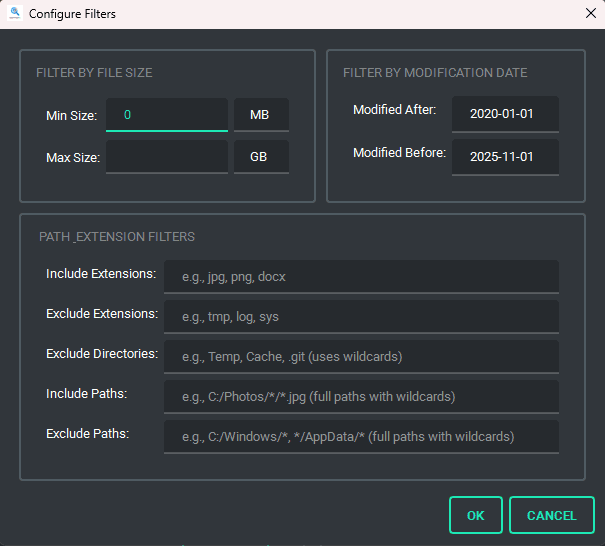Click the Min Size input field
Screen dimensions: 605x546
[x=167, y=115]
